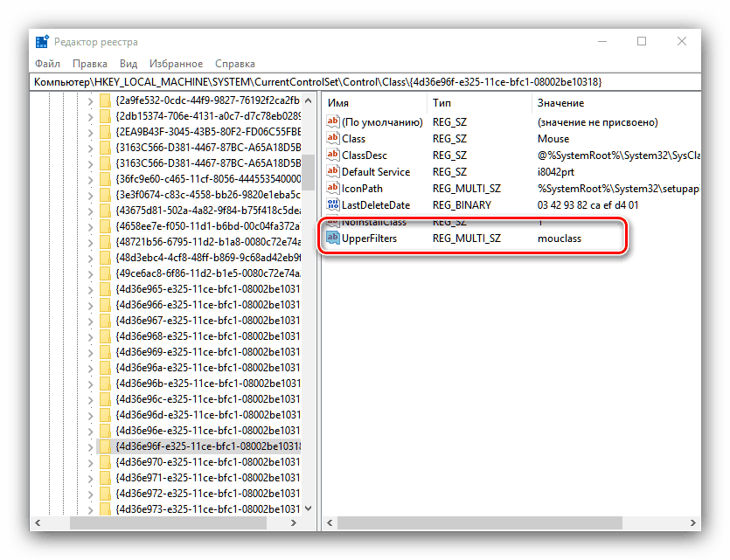Click the folder icon of key {4d36e973-e325-11ce
Viewport: 730px width, 560px height.
point(106,508)
